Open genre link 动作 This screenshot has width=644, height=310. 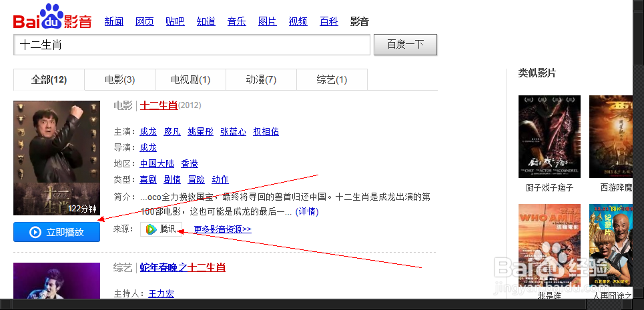(220, 179)
